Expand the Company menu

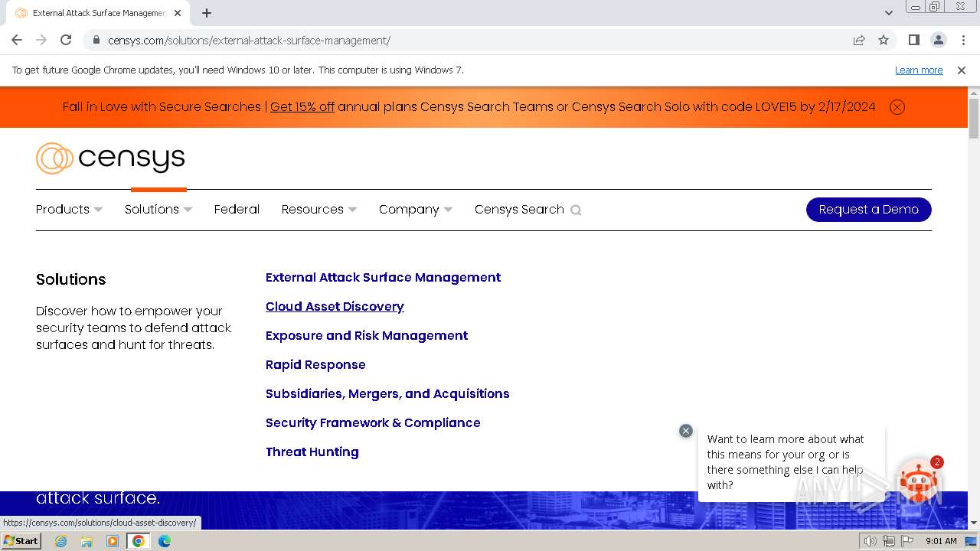(x=416, y=209)
